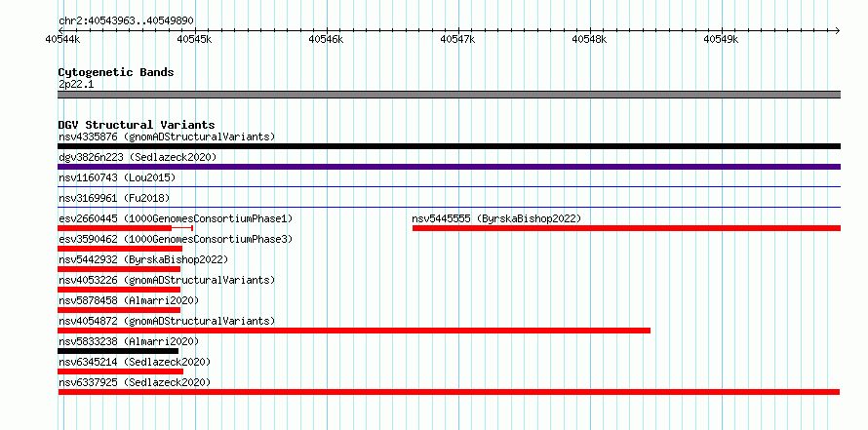Click the red esv3590462 variant bar
The height and width of the screenshot is (430, 868).
pyautogui.click(x=120, y=249)
